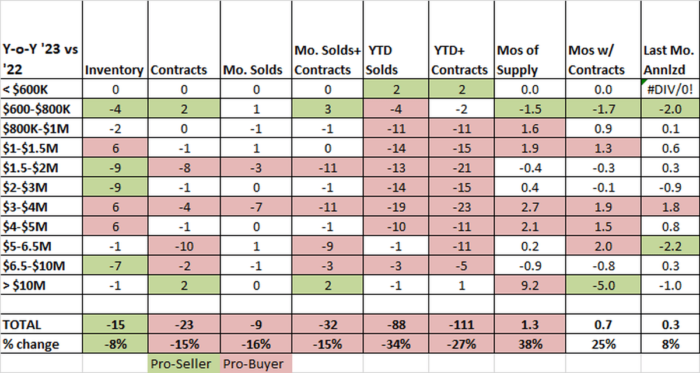The width and height of the screenshot is (700, 373).
Task: Select the Mo. Solds header cell
Action: point(256,40)
